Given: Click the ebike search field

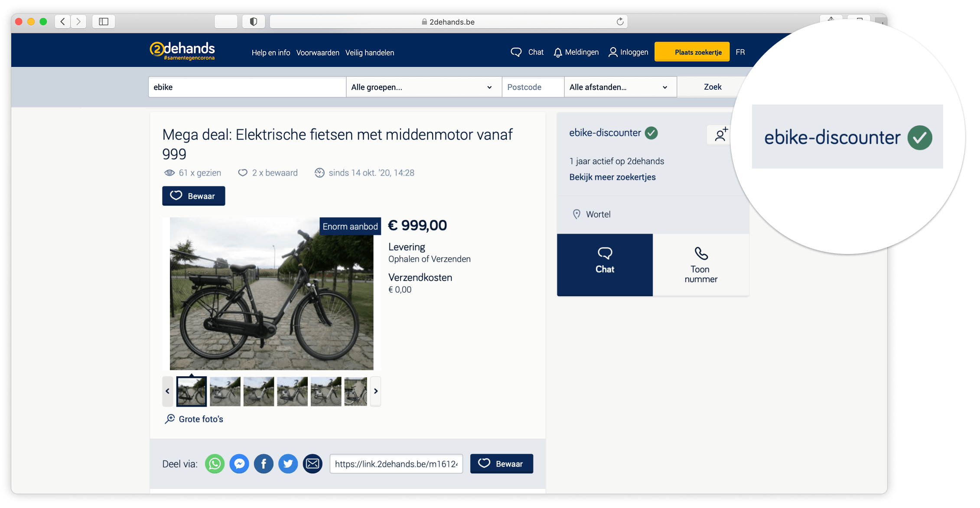Looking at the screenshot, I should click(247, 87).
